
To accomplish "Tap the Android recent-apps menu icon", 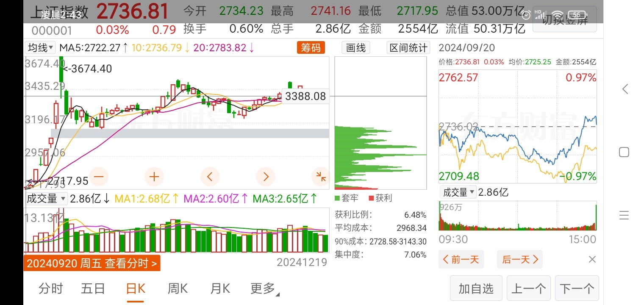I will point(624,215).
